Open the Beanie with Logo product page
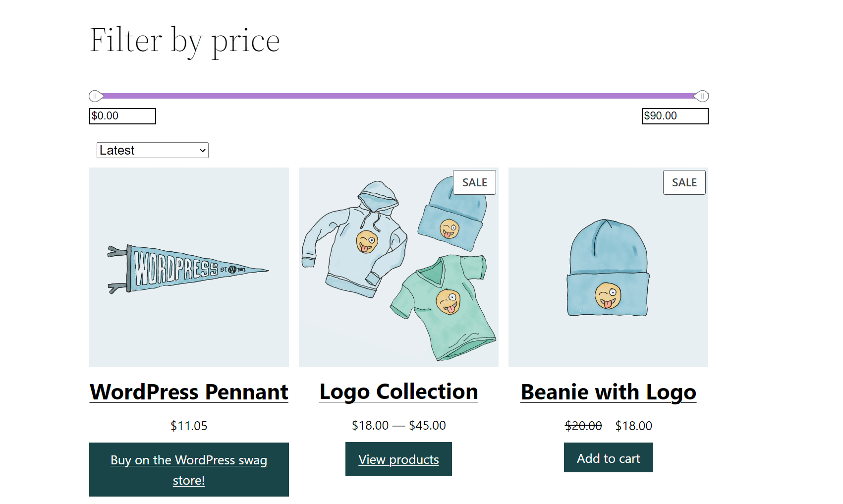 [608, 392]
